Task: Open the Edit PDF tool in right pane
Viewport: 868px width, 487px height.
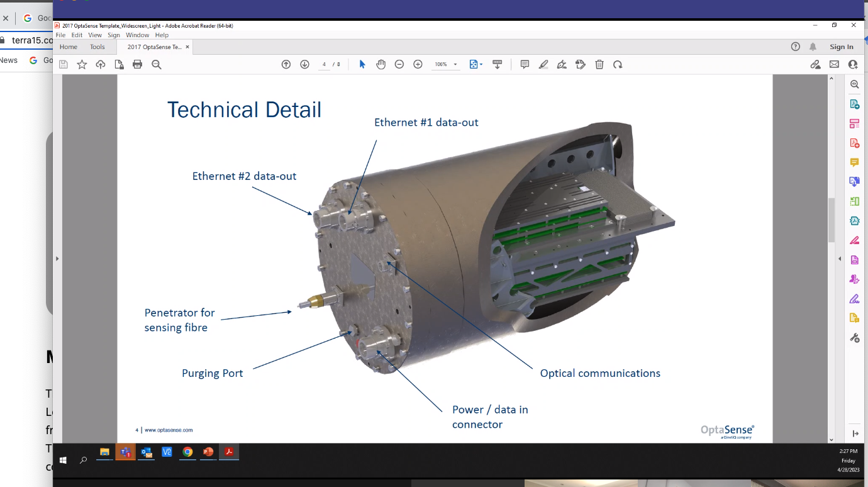Action: point(854,123)
